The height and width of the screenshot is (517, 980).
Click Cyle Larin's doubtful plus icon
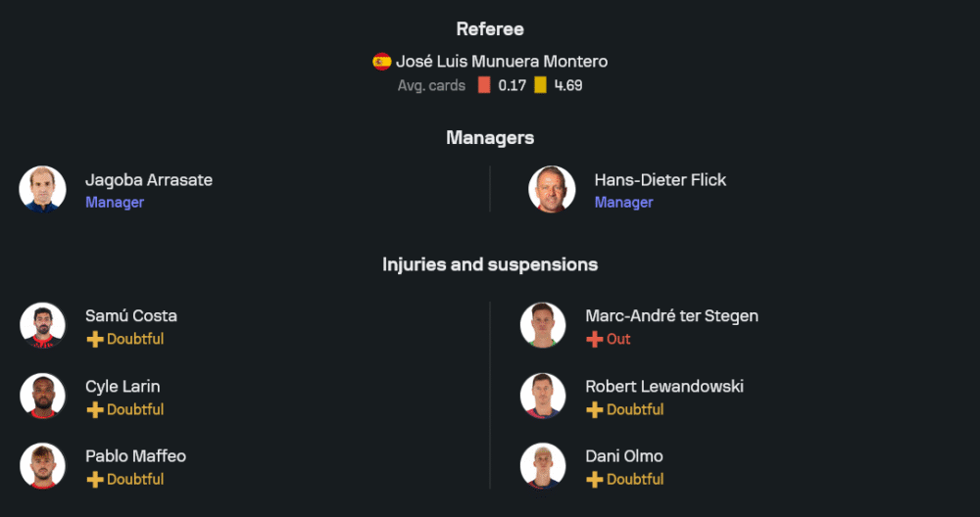(x=95, y=409)
